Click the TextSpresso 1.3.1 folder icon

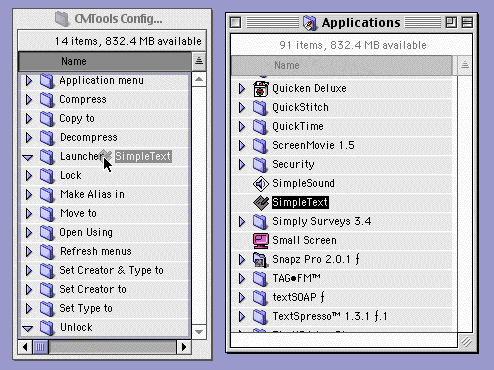(x=260, y=317)
